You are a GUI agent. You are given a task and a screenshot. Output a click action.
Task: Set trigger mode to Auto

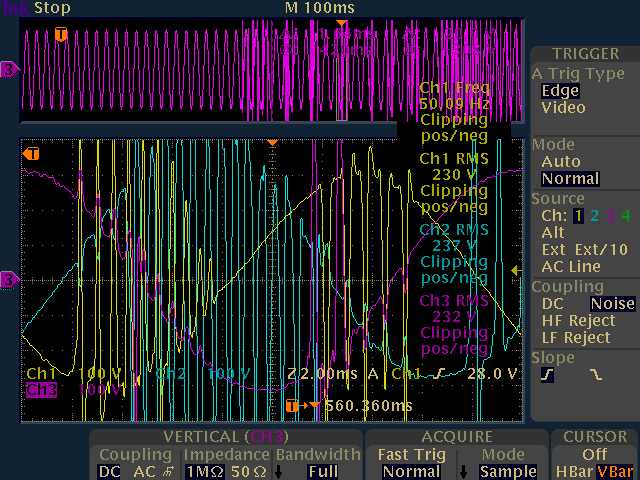(560, 161)
